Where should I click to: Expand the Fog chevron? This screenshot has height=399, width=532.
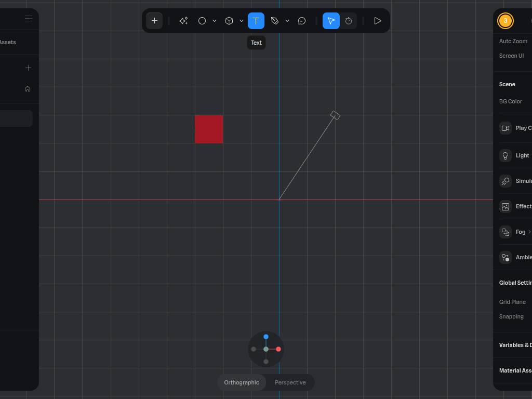(x=529, y=232)
